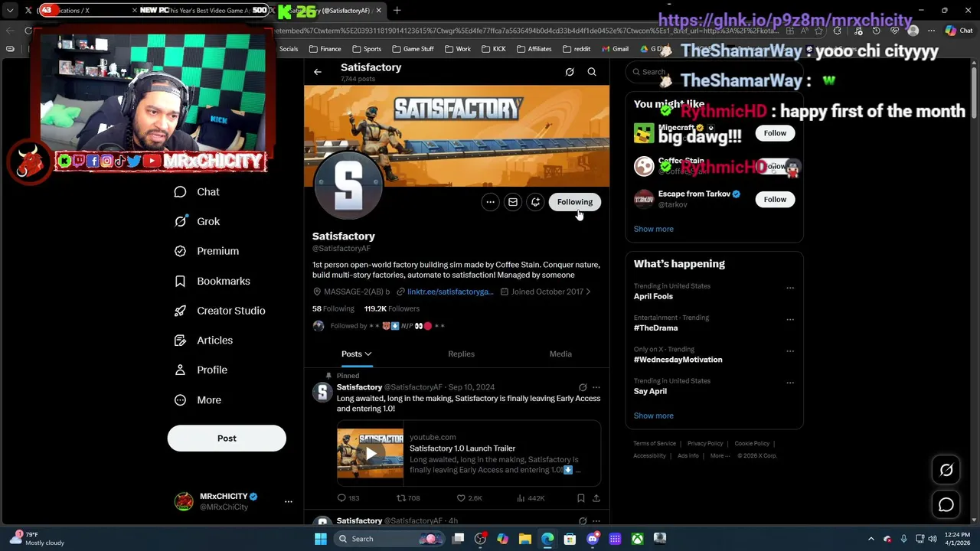
Task: Open the #TheDrama trend
Action: pos(655,328)
